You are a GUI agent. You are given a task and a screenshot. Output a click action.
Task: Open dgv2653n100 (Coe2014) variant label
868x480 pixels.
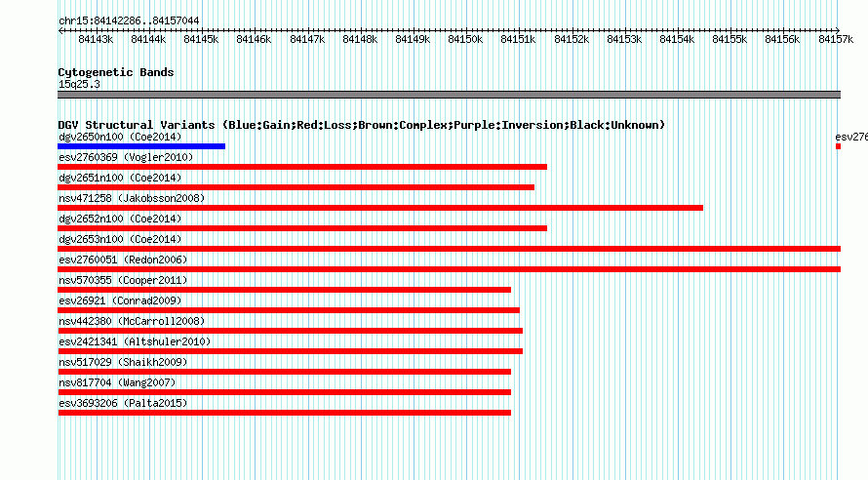[120, 239]
